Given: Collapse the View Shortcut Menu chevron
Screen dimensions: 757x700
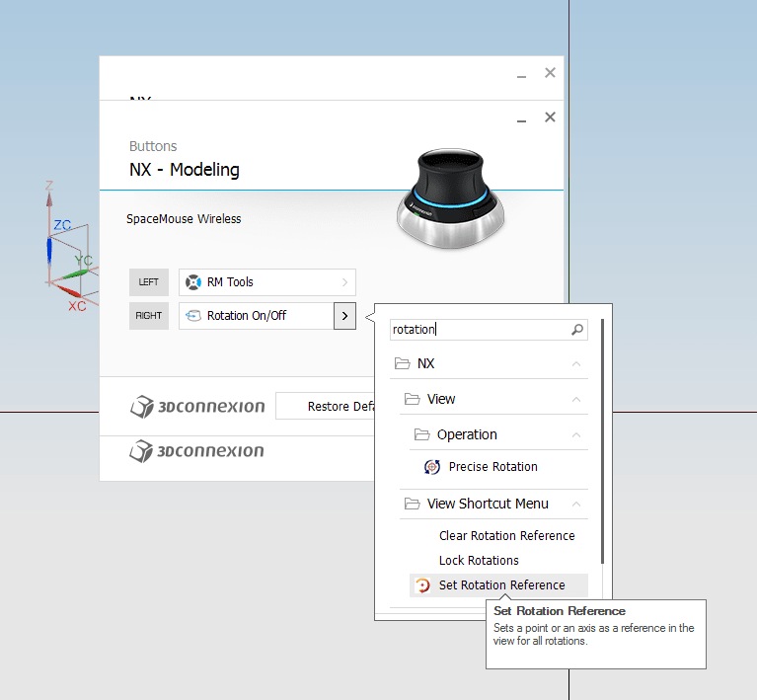Looking at the screenshot, I should pos(576,505).
